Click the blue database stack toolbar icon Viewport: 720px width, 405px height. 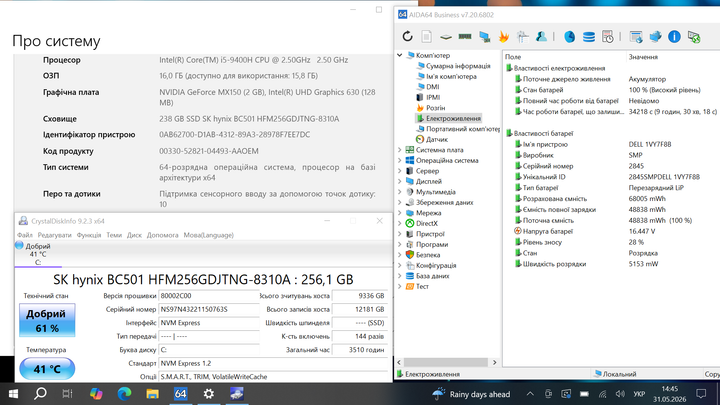(x=589, y=37)
